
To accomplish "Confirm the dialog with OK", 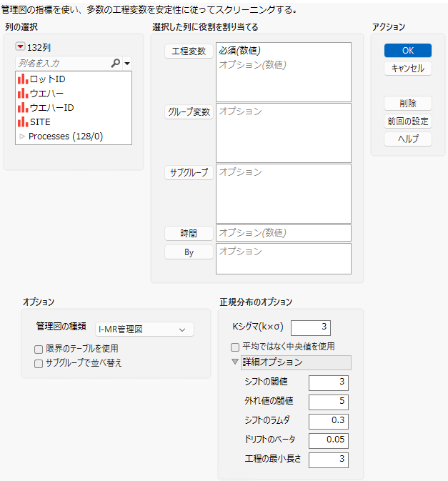I will [408, 51].
